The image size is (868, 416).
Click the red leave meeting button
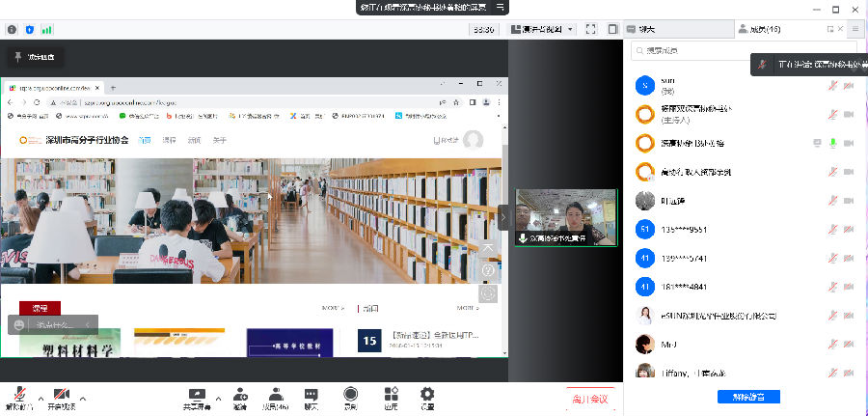tap(590, 399)
